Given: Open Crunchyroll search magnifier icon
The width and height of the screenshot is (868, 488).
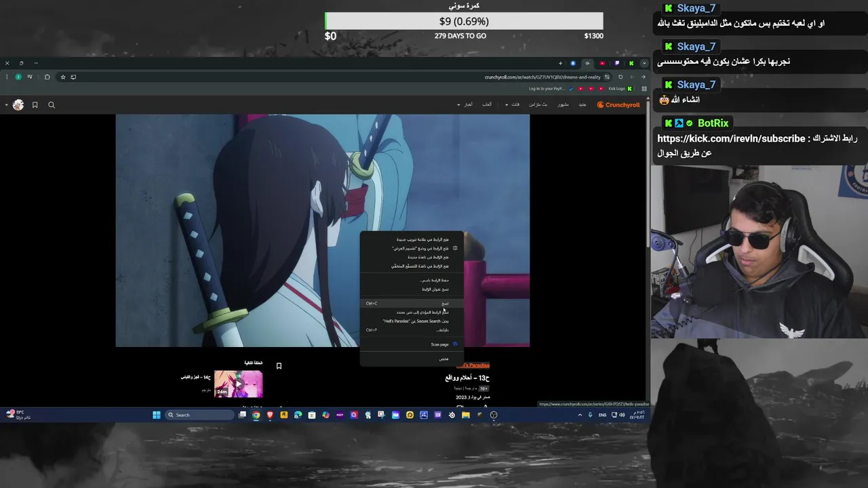Looking at the screenshot, I should [x=52, y=105].
